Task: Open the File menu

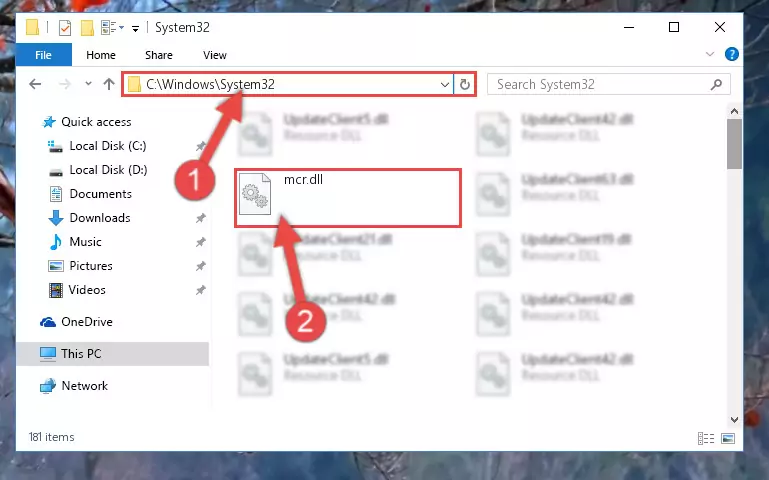Action: 43,55
